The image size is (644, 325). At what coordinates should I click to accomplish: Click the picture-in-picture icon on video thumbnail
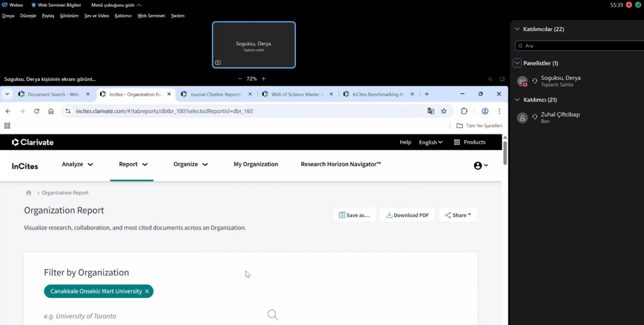coord(218,63)
